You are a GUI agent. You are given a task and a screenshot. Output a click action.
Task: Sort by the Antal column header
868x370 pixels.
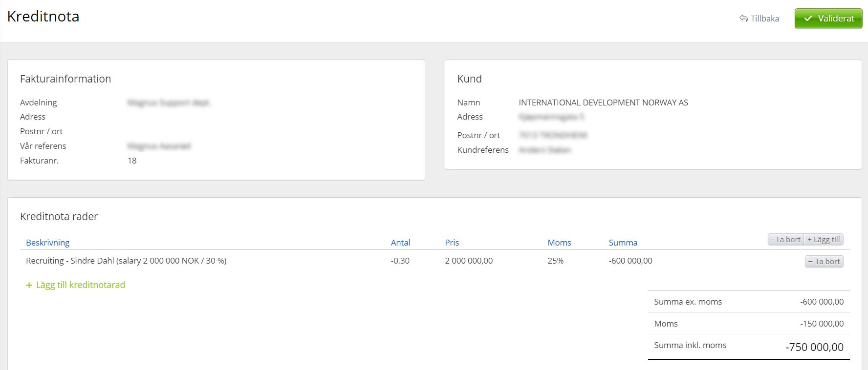click(400, 243)
